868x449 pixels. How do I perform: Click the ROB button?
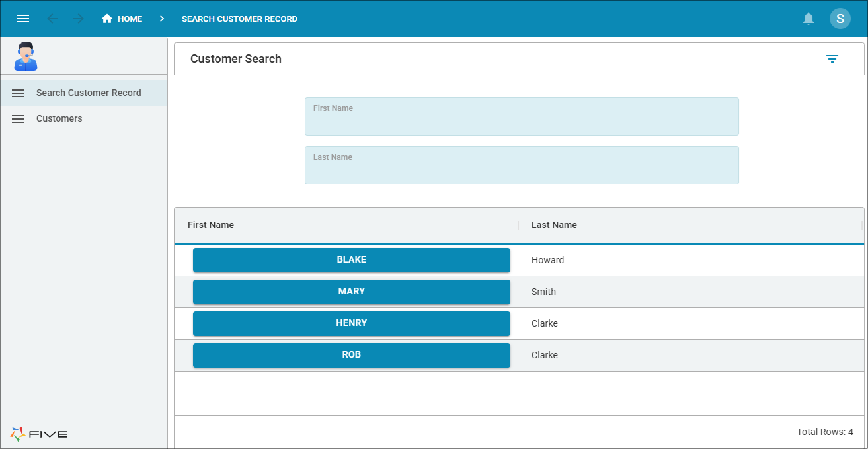(352, 355)
